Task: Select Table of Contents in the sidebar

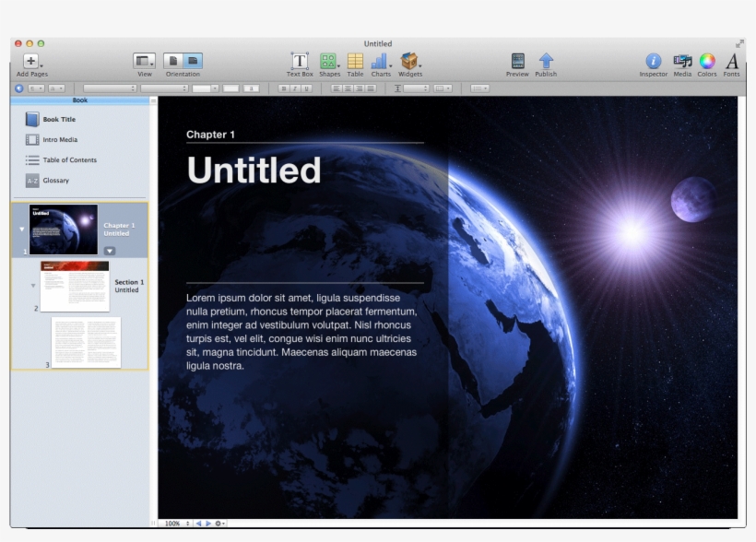Action: pyautogui.click(x=69, y=160)
